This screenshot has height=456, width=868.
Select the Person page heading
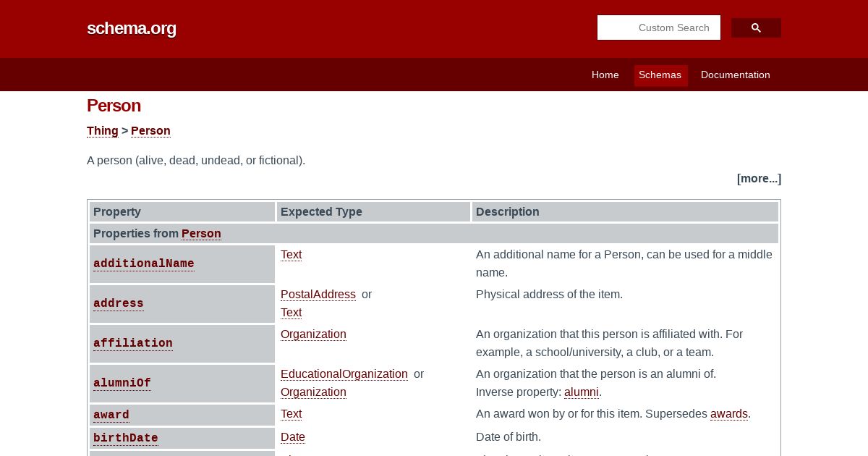(x=114, y=106)
